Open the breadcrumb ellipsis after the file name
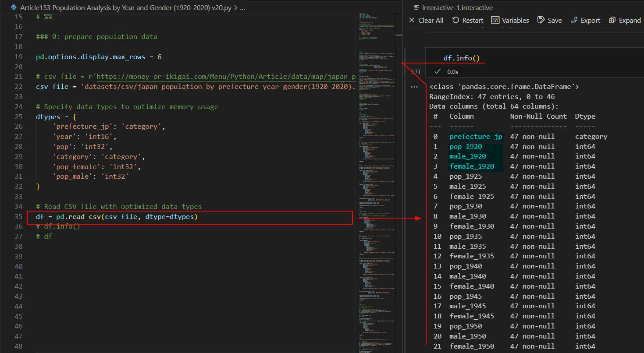 [x=243, y=8]
